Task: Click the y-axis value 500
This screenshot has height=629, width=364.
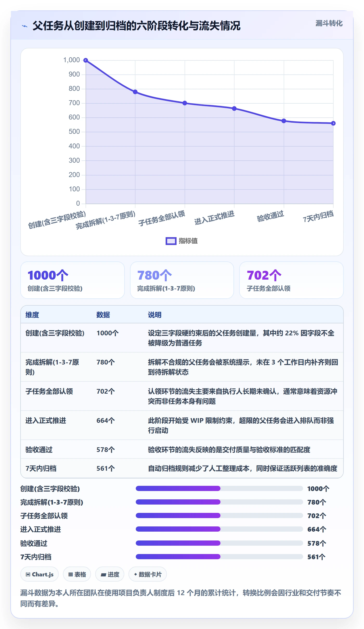Action: [74, 132]
